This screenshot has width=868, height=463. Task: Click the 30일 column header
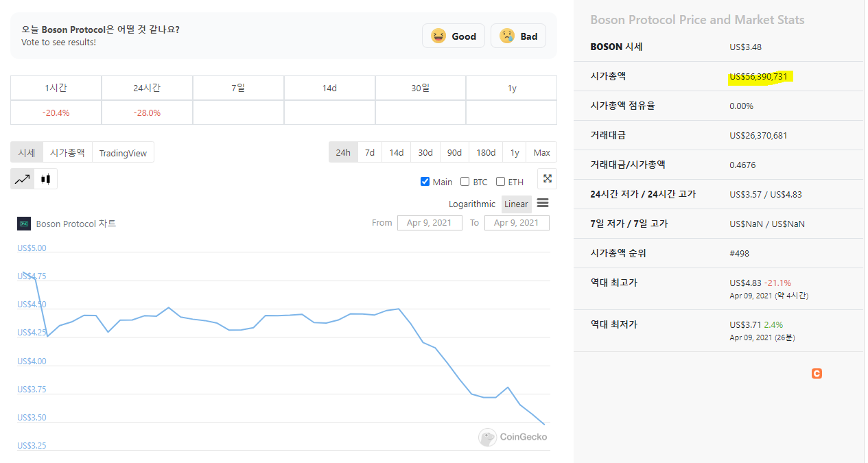(421, 88)
